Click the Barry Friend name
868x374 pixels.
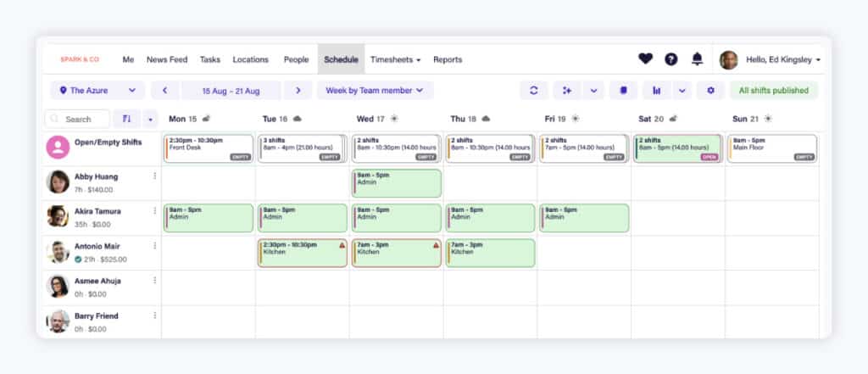coord(97,315)
